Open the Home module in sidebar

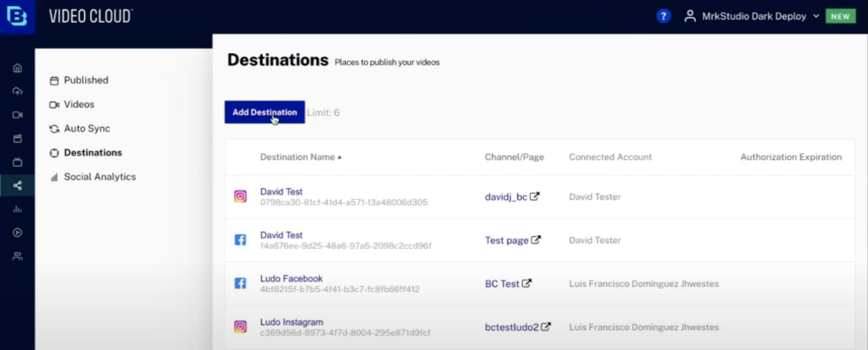click(x=17, y=68)
